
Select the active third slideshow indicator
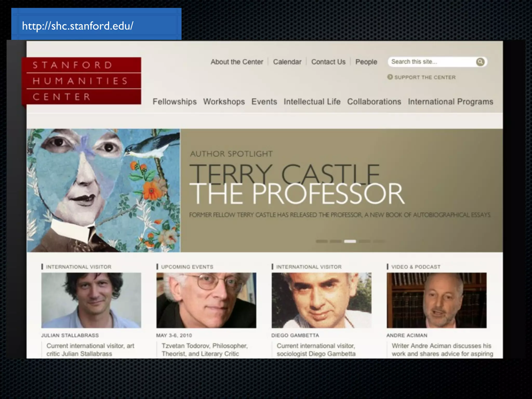pyautogui.click(x=350, y=241)
